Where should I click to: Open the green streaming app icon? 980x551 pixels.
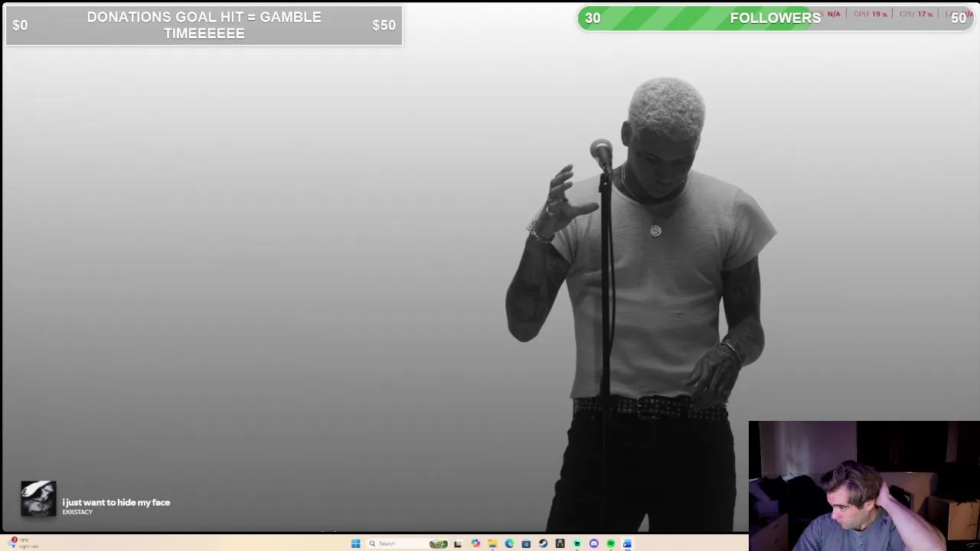pyautogui.click(x=577, y=543)
